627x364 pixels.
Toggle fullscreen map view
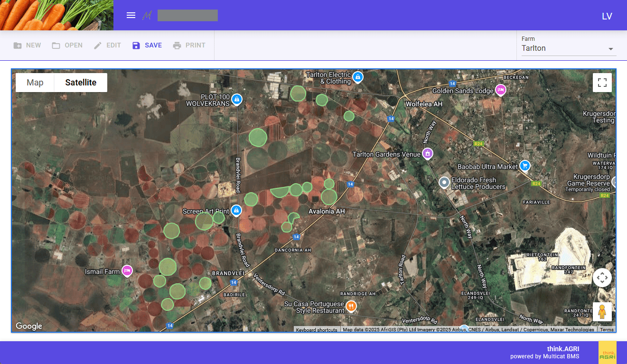point(602,83)
